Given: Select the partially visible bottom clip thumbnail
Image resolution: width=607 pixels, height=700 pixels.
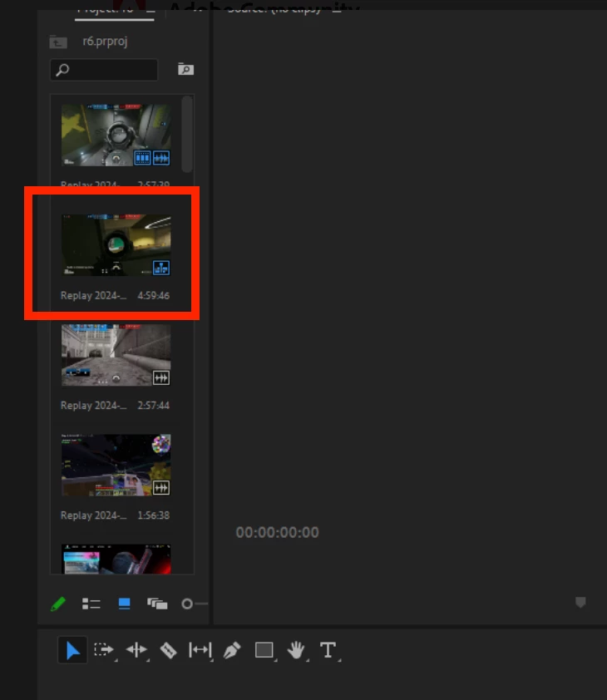Looking at the screenshot, I should coord(116,559).
